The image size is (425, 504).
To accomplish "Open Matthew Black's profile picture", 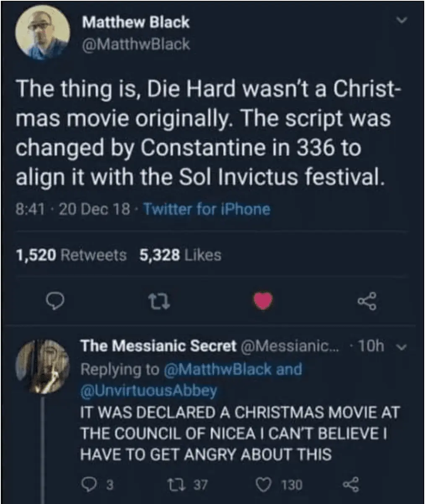I will 42,33.
